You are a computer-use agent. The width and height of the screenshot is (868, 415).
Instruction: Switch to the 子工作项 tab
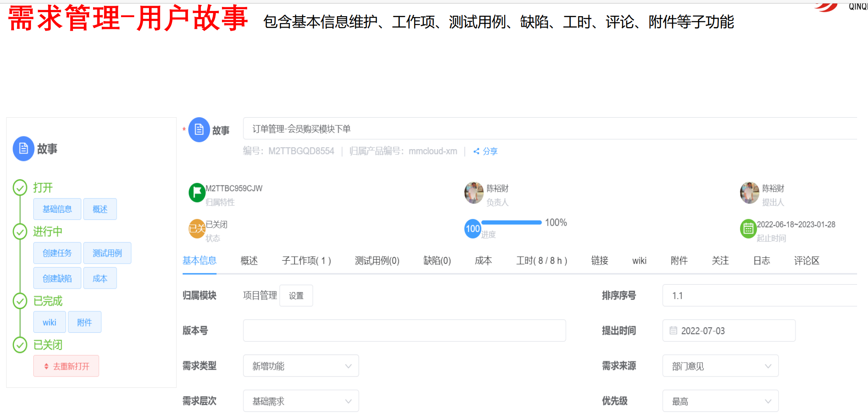click(x=306, y=261)
